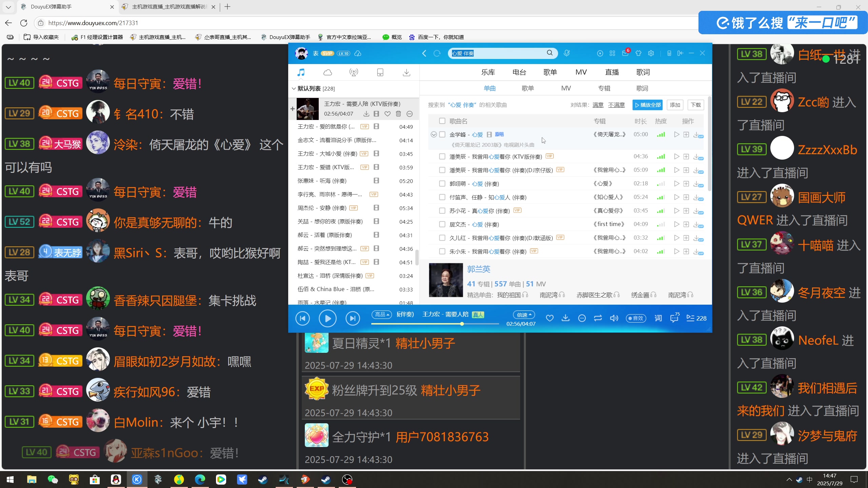Tick the select-all checkbox beside 歌曲名

coord(442,121)
